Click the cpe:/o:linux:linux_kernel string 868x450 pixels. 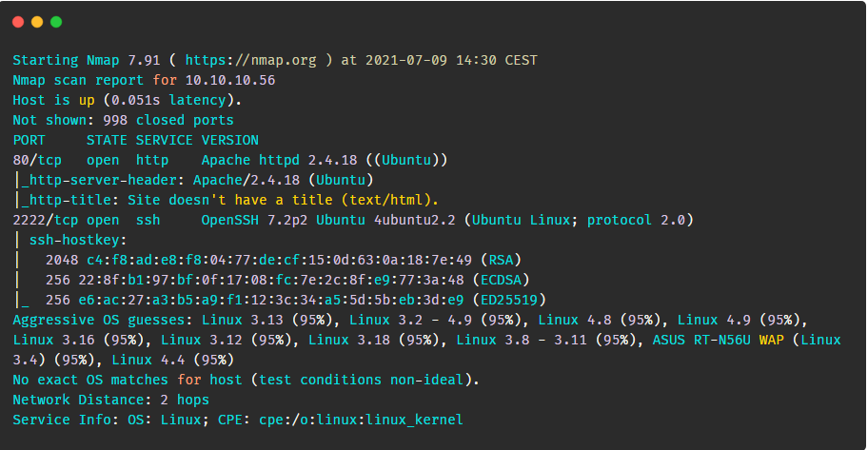[361, 420]
